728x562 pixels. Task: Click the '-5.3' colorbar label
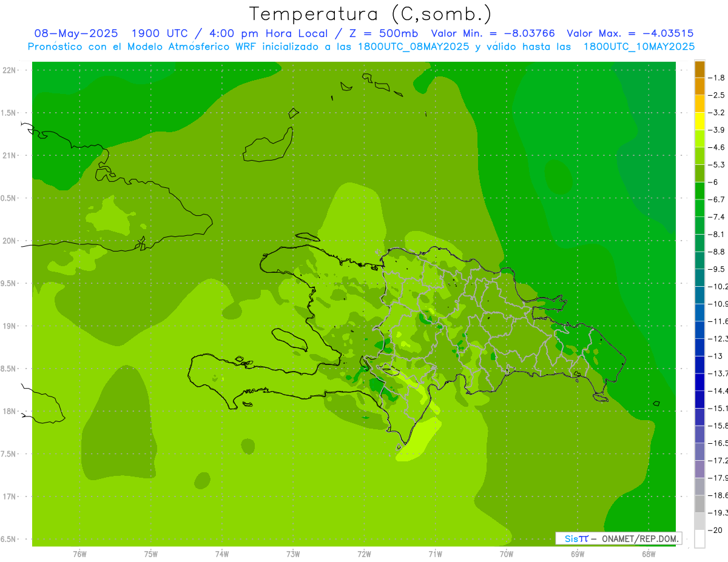pos(717,165)
